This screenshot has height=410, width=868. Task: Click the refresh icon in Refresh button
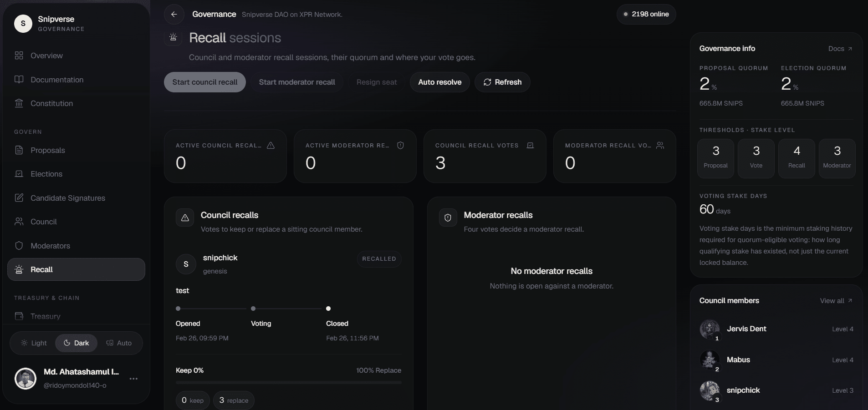(487, 82)
